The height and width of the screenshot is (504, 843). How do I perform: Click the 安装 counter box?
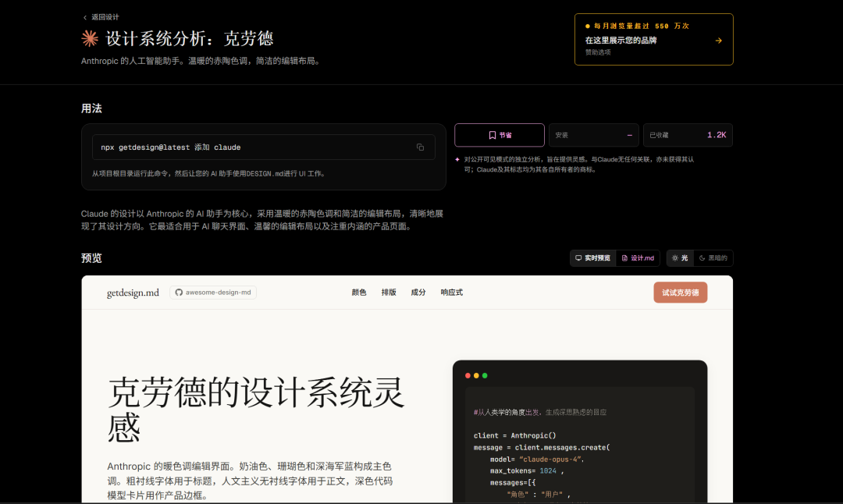point(593,136)
